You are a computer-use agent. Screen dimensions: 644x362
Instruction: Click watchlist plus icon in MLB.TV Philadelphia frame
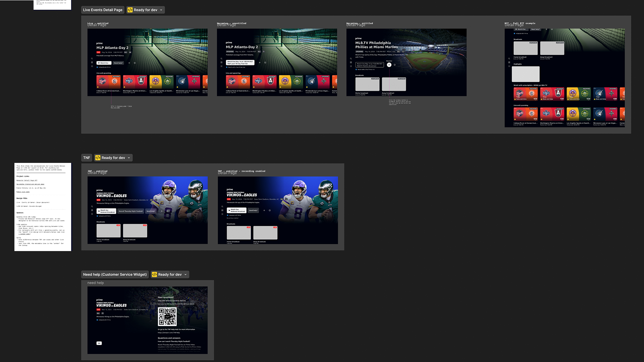(x=389, y=65)
